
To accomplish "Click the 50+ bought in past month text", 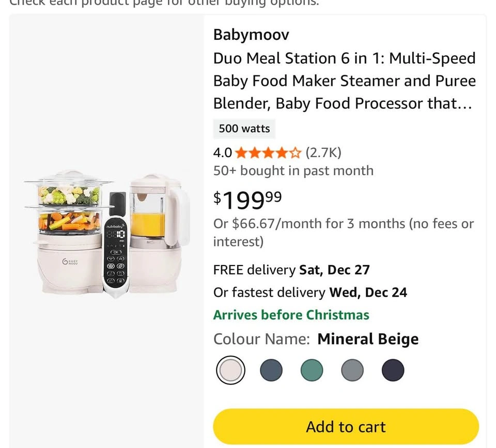I will (x=293, y=171).
